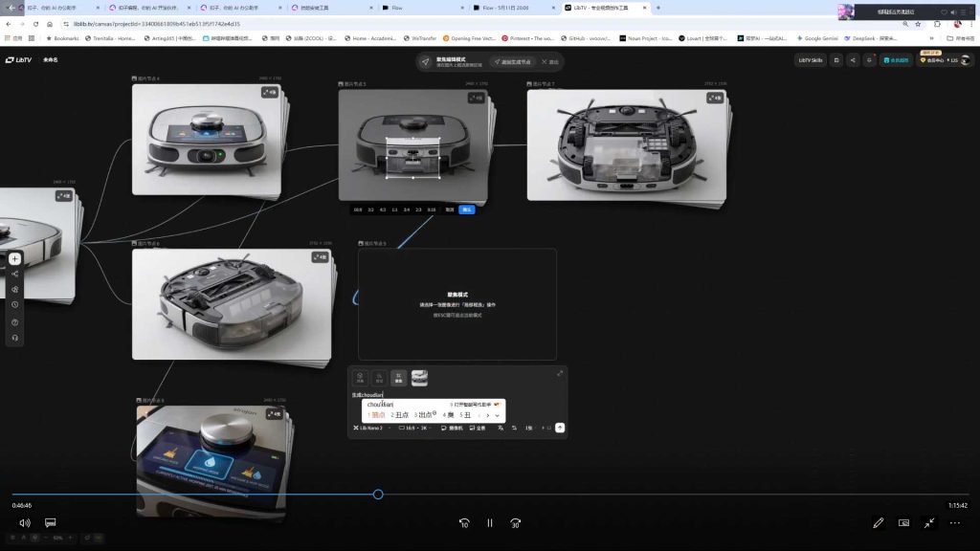Click the robot vacuum reference thumbnail in prompt panel
The width and height of the screenshot is (980, 551).
pos(419,378)
